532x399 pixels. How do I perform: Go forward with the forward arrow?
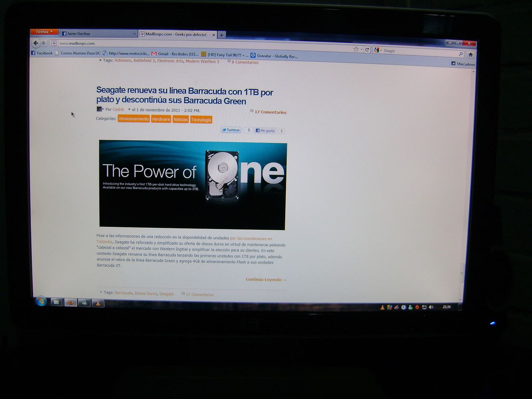pyautogui.click(x=44, y=44)
